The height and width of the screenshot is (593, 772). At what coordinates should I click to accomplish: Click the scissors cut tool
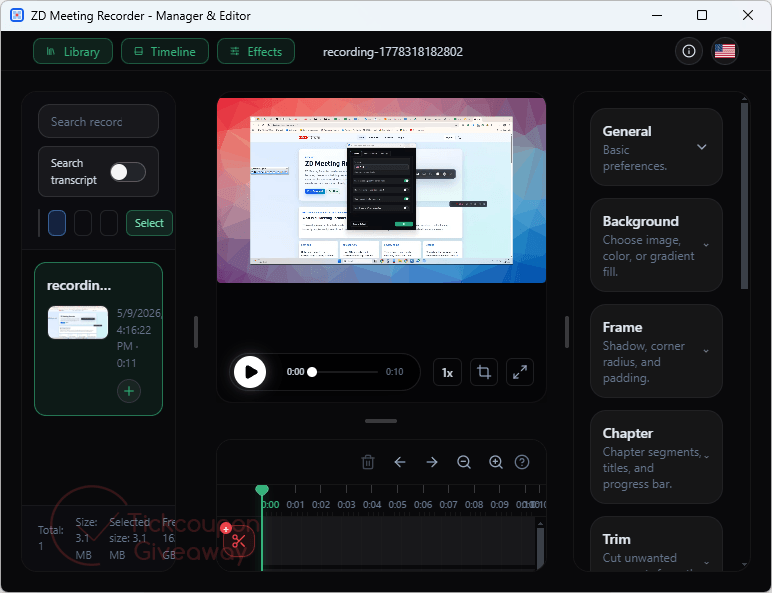coord(239,541)
